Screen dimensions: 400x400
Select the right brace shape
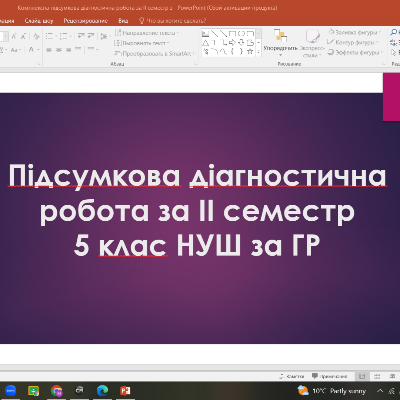(241, 51)
